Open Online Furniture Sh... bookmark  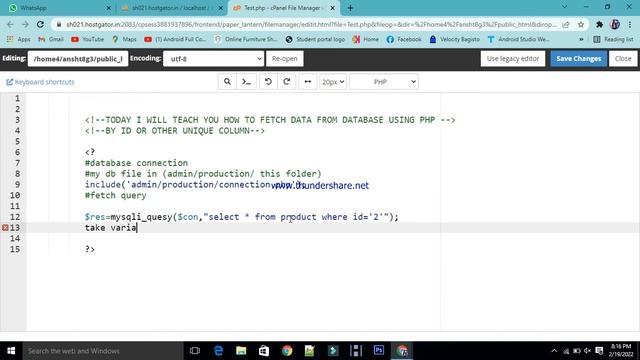click(246, 39)
